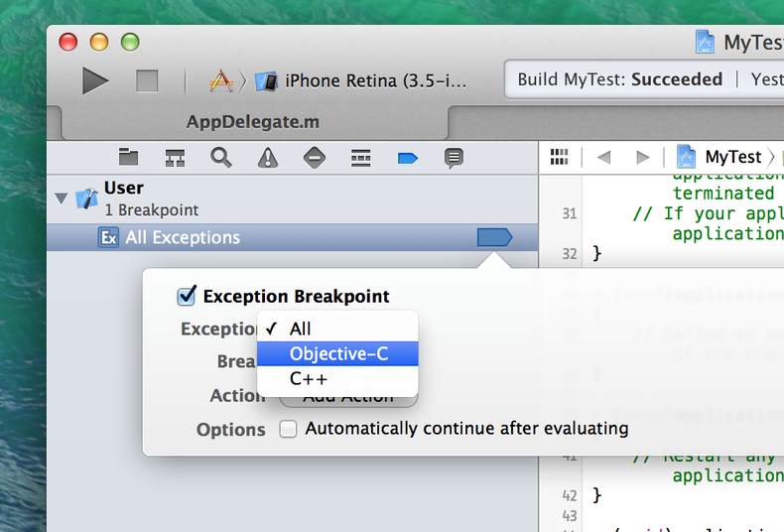Collapse the User breakpoint group
The width and height of the screenshot is (784, 532).
click(x=62, y=199)
